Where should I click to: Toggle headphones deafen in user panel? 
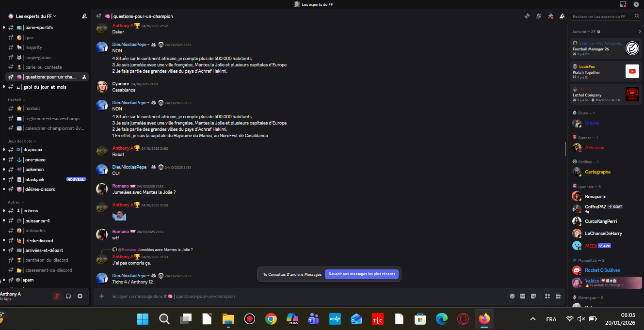point(68,296)
